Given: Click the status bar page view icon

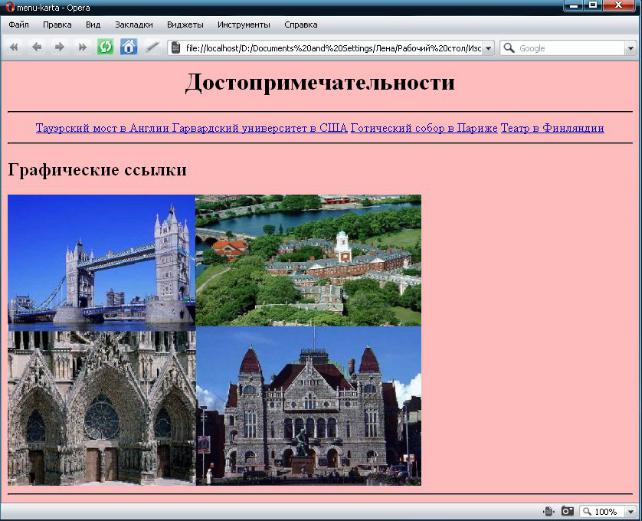Looking at the screenshot, I should click(x=548, y=511).
